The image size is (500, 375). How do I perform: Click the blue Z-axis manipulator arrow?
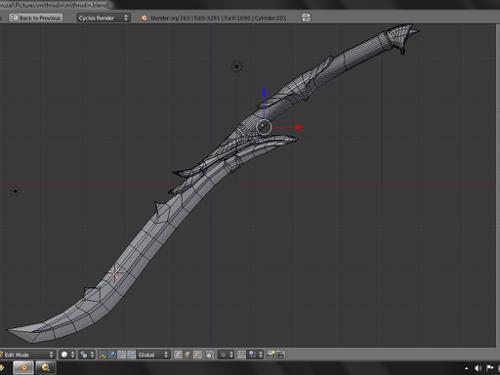coord(264,92)
